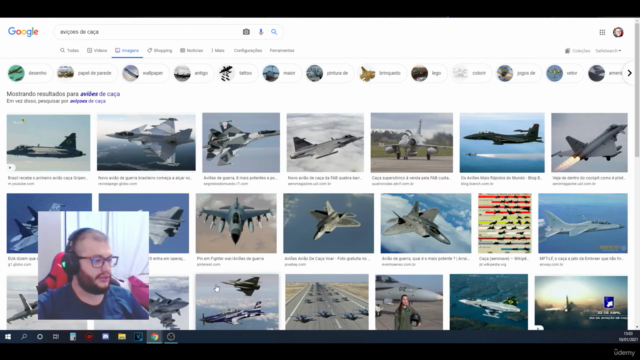The image size is (640, 360).
Task: Show more filter chips with right arrow
Action: tap(629, 73)
